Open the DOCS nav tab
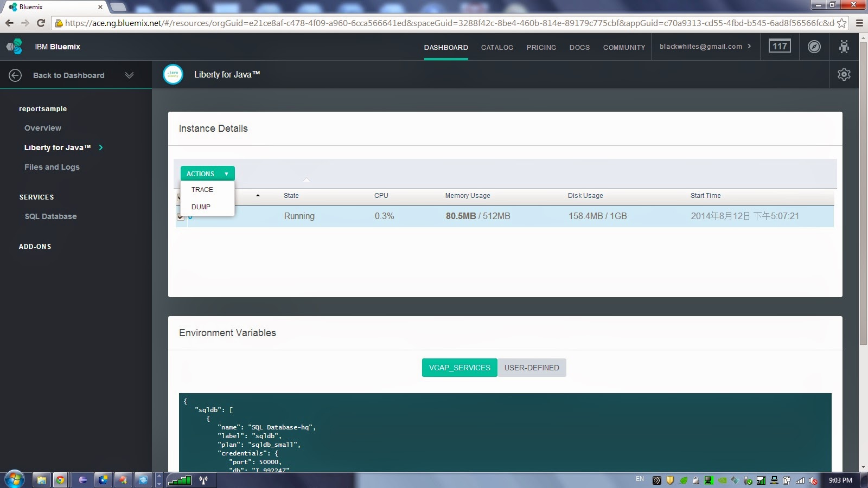 (x=579, y=48)
